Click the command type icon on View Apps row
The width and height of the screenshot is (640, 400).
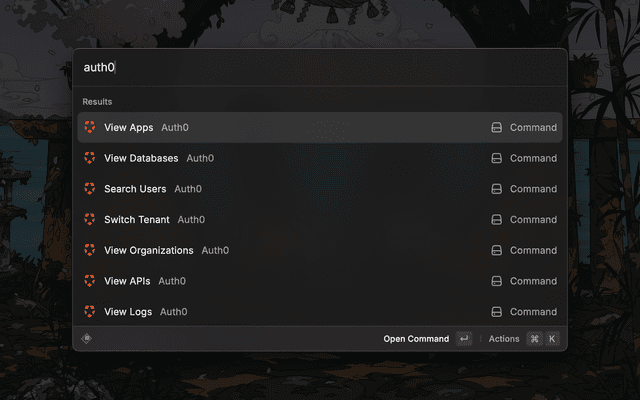click(496, 128)
